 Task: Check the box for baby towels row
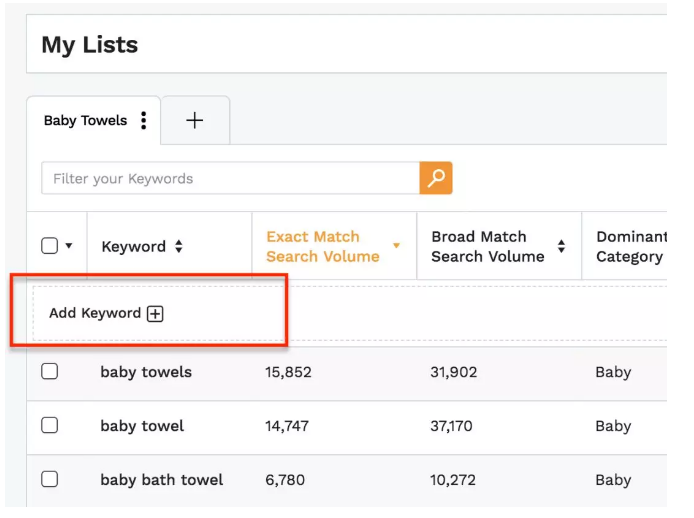49,372
